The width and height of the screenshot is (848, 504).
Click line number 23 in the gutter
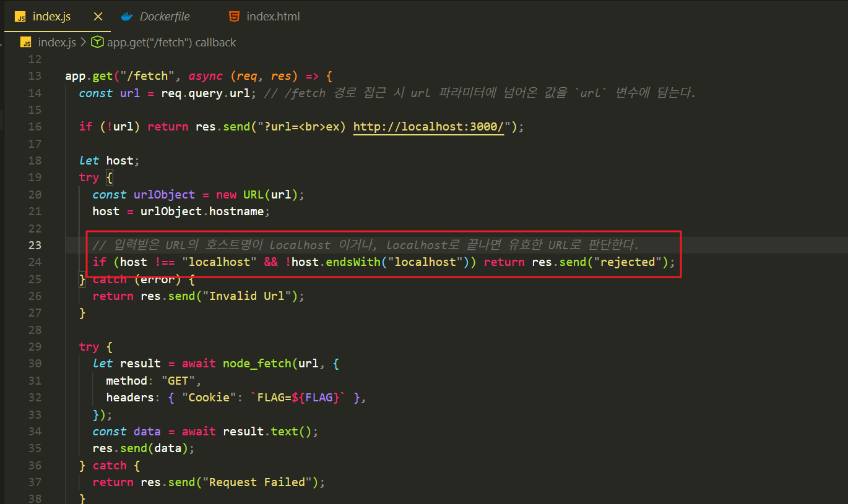[x=35, y=245]
